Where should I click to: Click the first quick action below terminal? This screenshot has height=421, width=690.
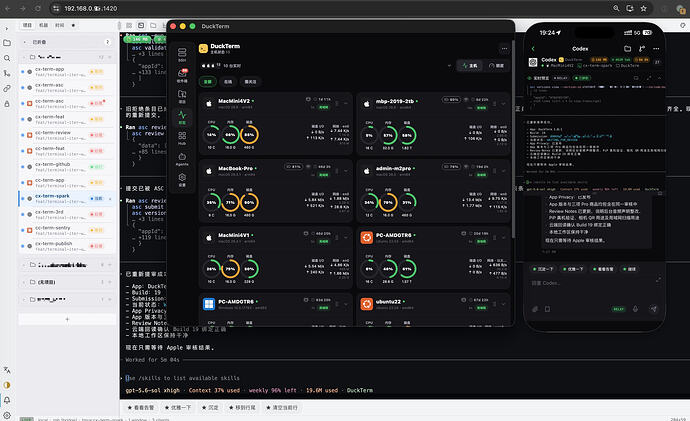tap(141, 407)
